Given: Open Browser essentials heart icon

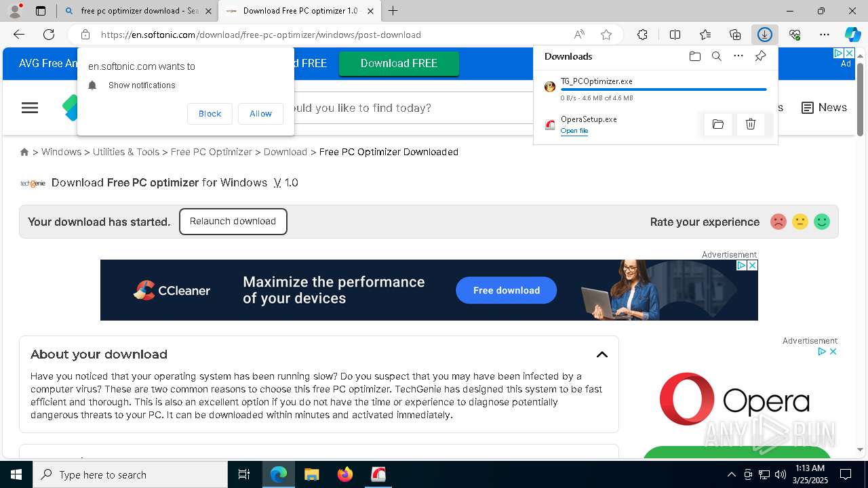Looking at the screenshot, I should click(795, 35).
